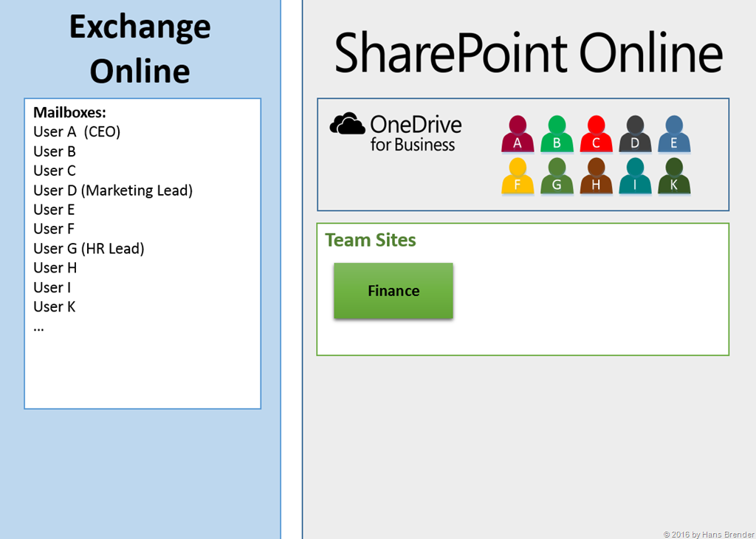Select the yellow User F icon
756x539 pixels.
click(x=518, y=177)
